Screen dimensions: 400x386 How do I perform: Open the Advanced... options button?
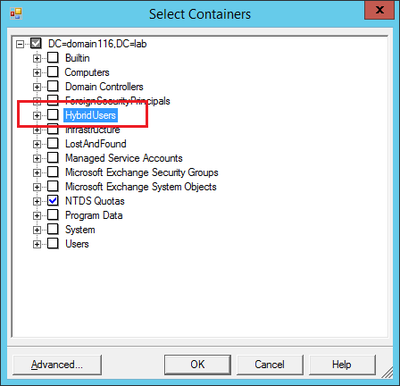point(57,364)
